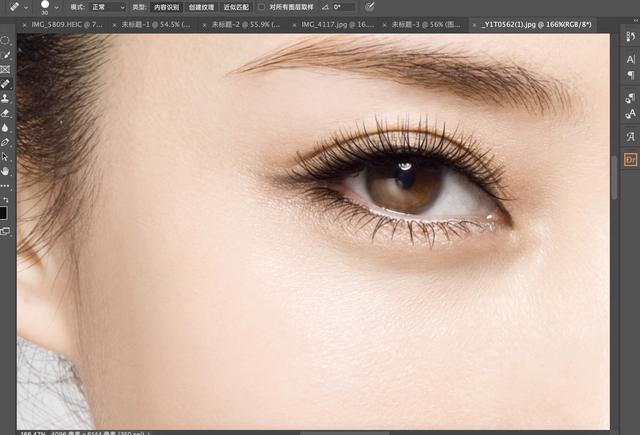Close the 未标题-3 tab
Image resolution: width=640 pixels, height=435 pixels.
coord(384,25)
